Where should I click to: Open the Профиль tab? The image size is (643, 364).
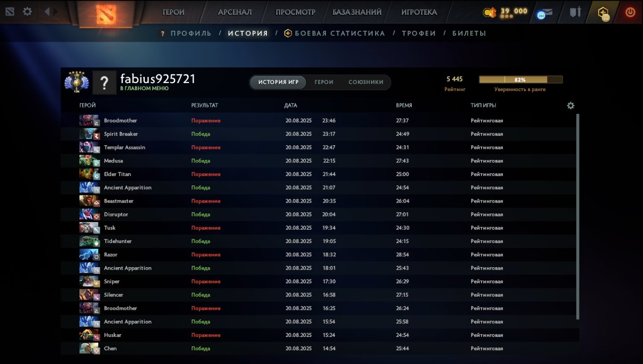point(185,33)
